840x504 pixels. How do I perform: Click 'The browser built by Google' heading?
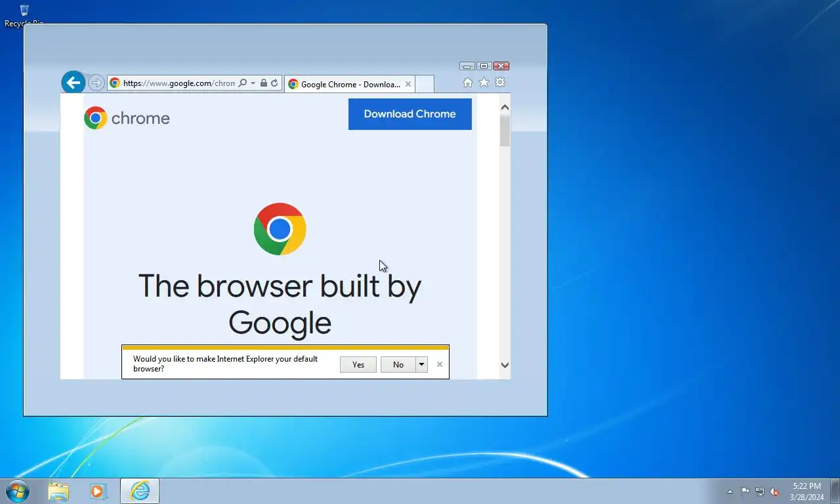pyautogui.click(x=280, y=304)
